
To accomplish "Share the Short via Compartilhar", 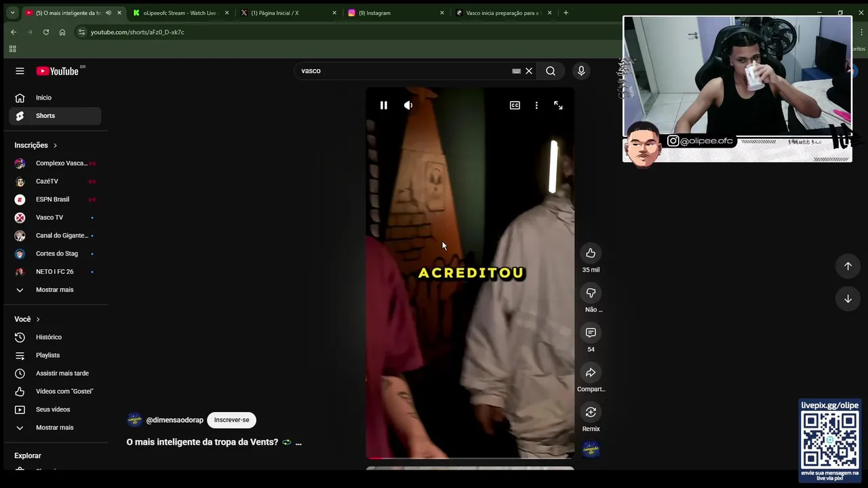I will point(591,372).
